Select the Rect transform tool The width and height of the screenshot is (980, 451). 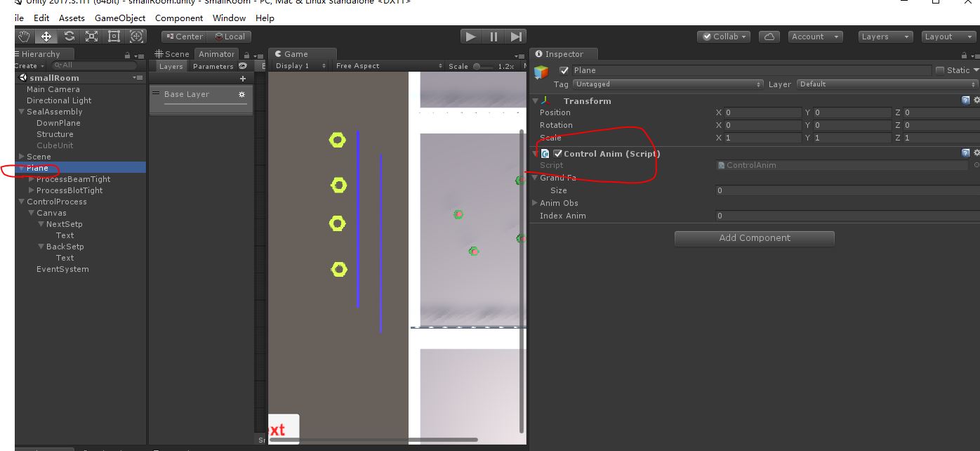[x=114, y=37]
